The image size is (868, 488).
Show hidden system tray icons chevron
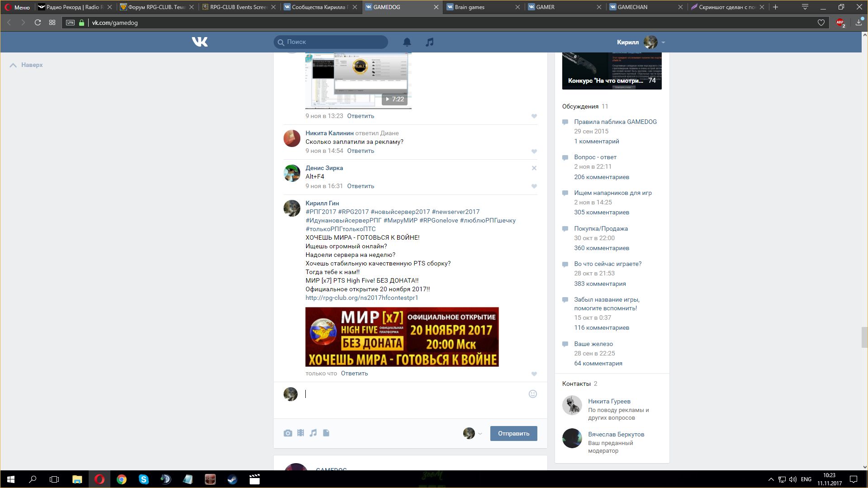pyautogui.click(x=771, y=479)
